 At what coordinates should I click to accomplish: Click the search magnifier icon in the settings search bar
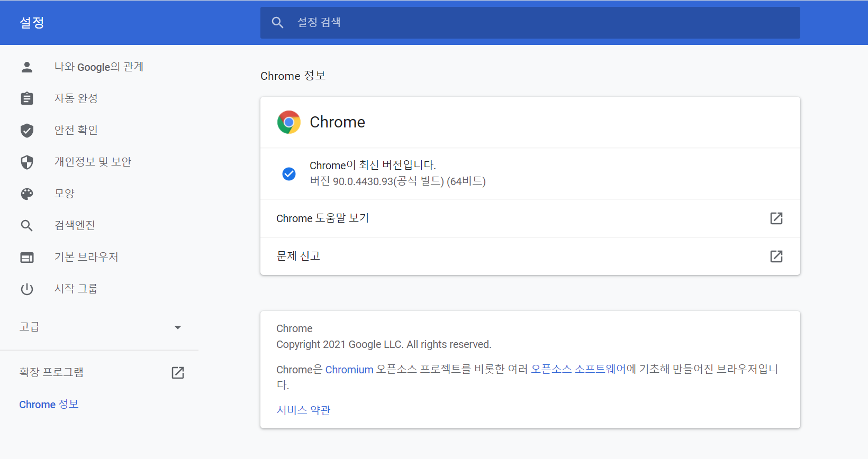278,23
